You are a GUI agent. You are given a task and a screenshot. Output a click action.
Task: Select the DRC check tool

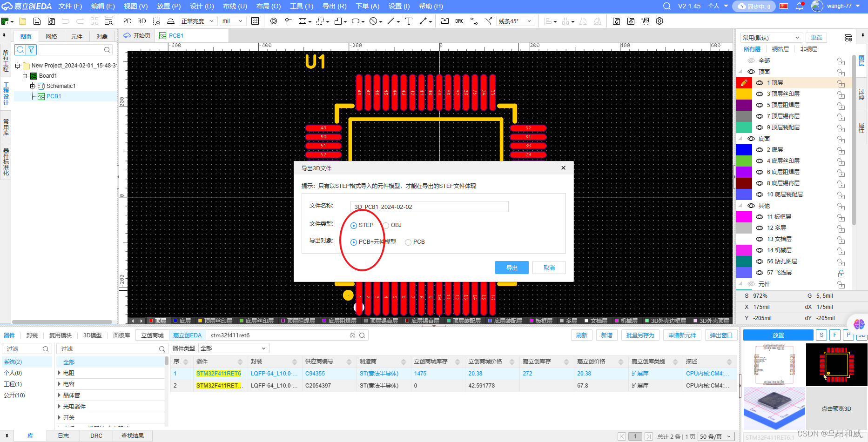coord(459,21)
